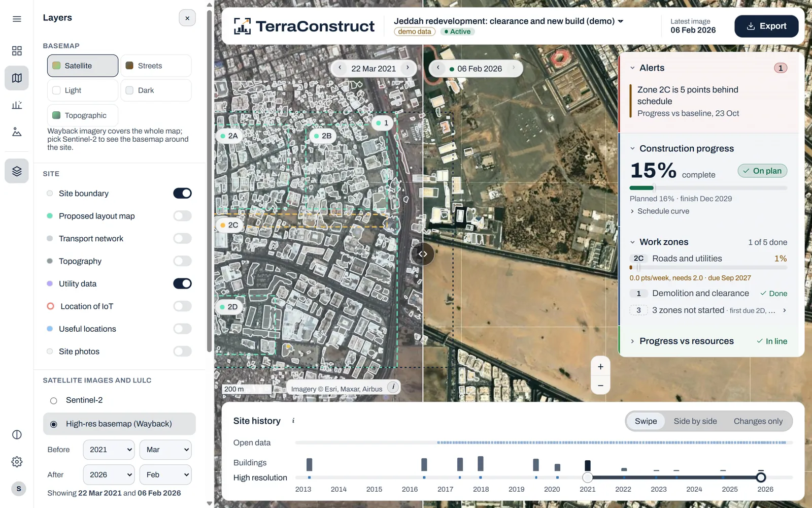Select zone 2B marker on map
The width and height of the screenshot is (812, 508).
[322, 136]
